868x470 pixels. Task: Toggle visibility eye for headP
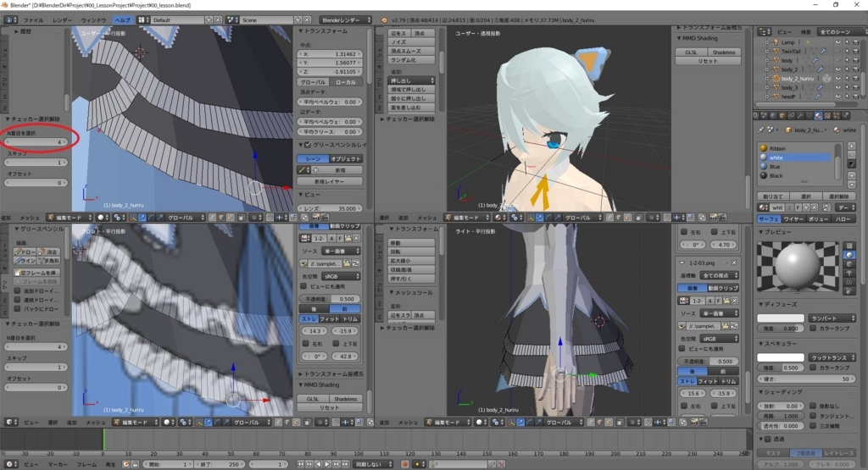coord(838,97)
